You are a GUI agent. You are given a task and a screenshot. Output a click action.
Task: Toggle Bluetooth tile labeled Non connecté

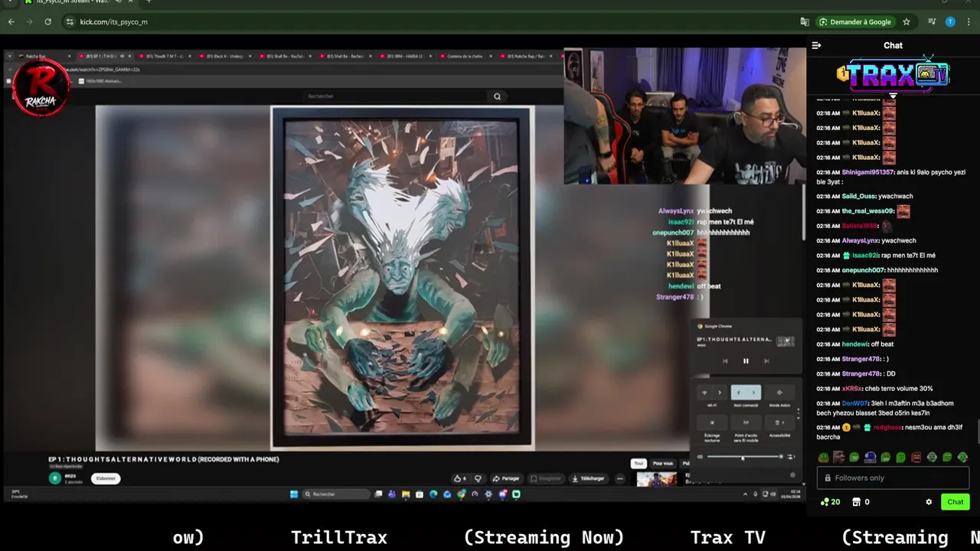(x=738, y=393)
